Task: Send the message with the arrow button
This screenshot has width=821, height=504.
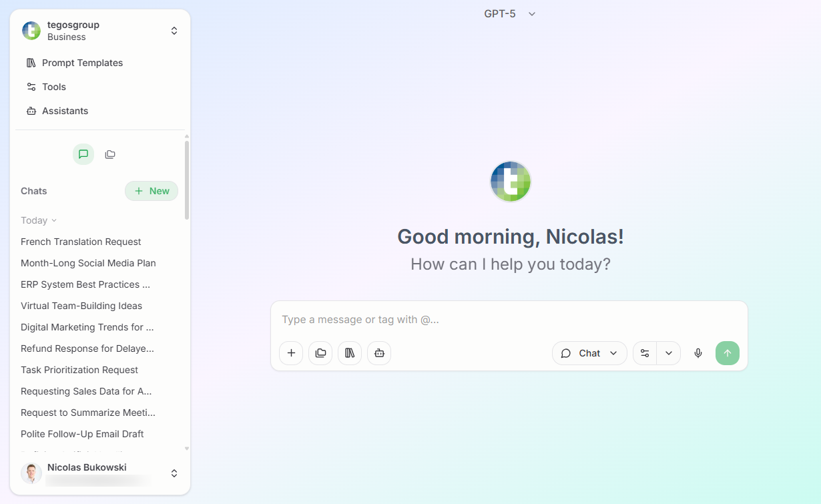Action: click(x=728, y=353)
